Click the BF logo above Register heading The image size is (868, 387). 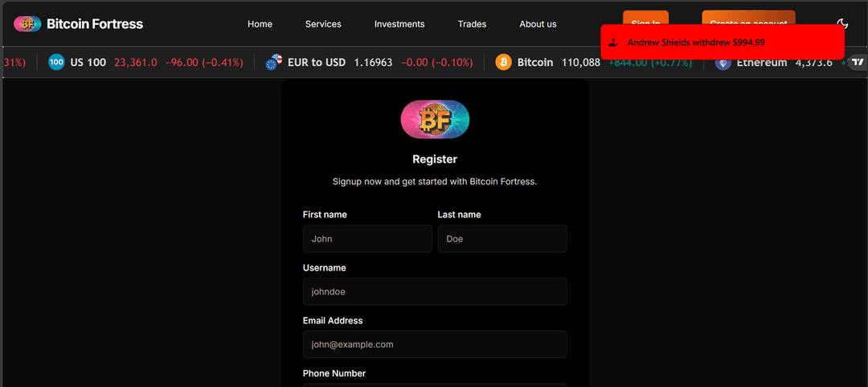(435, 120)
